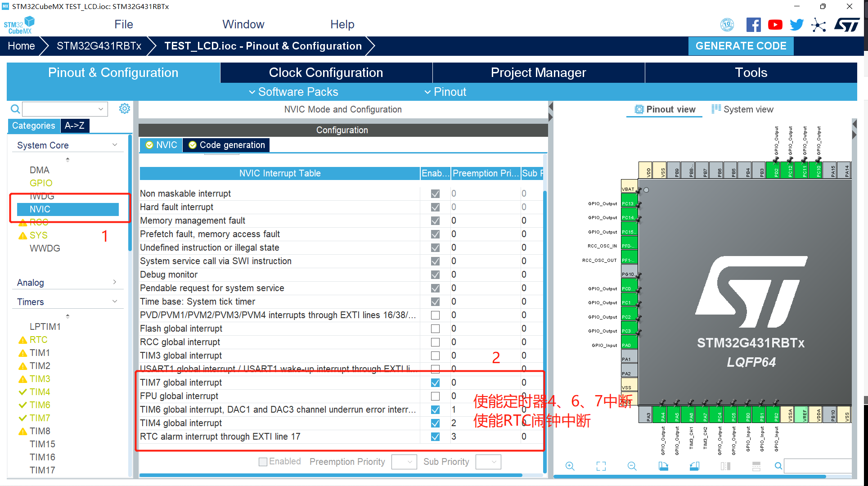Click the Pinout view chip icon
Viewport: 868px width, 486px height.
tap(639, 109)
